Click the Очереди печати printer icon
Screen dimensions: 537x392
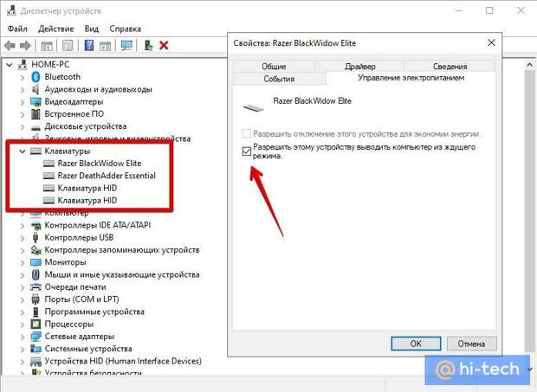(36, 287)
